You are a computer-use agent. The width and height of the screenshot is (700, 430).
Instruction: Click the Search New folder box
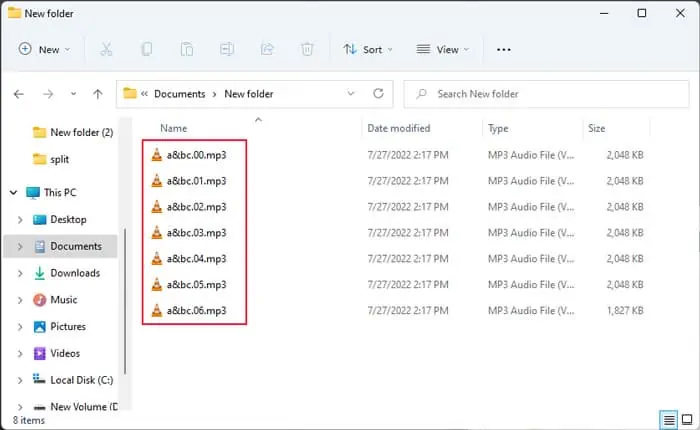(546, 94)
